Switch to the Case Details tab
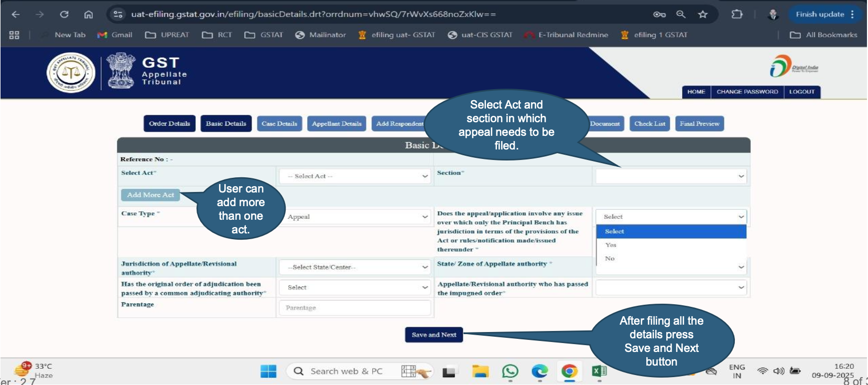This screenshot has height=385, width=868. [279, 124]
